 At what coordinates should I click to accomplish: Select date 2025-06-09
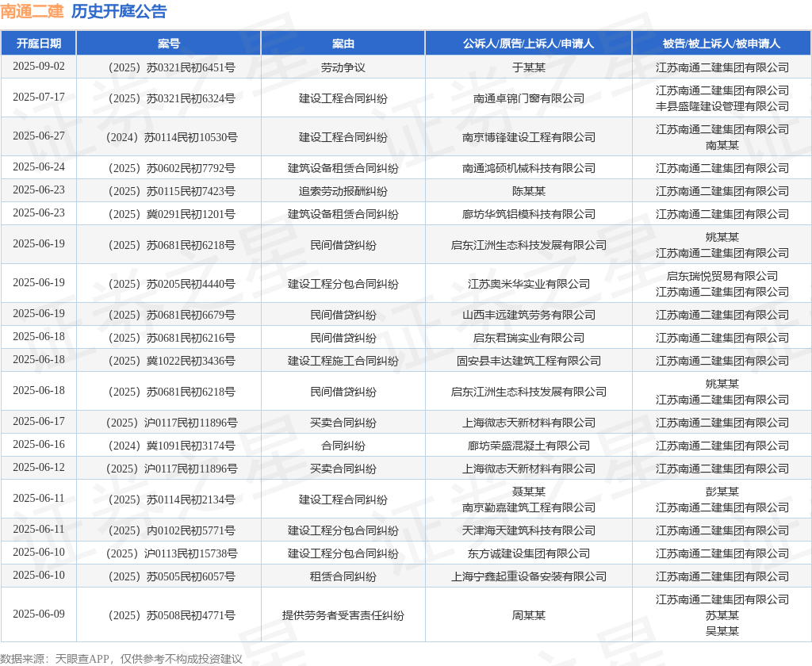tap(39, 614)
